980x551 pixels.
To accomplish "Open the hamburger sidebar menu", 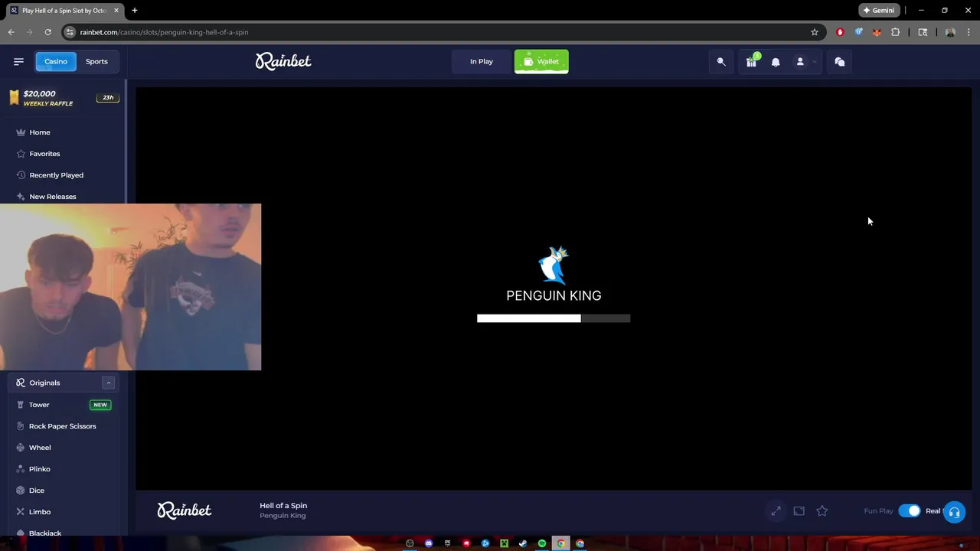I will click(18, 61).
